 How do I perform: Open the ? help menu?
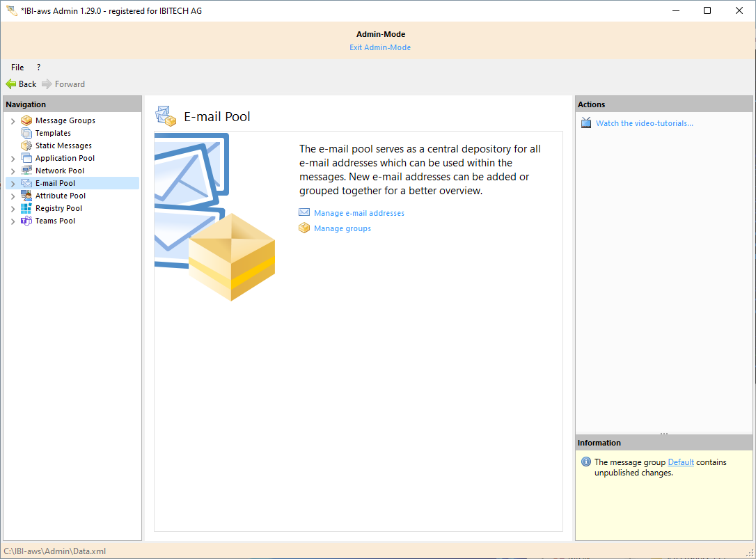tap(38, 68)
